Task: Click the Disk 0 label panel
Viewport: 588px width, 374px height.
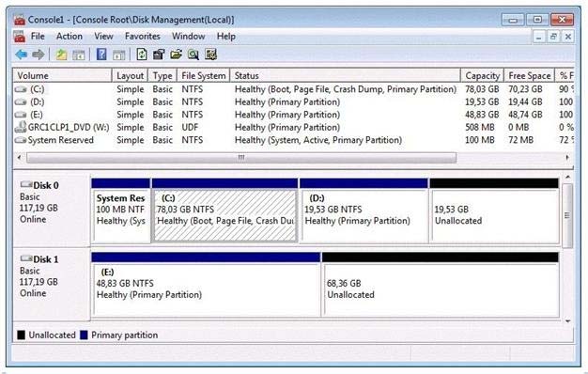Action: pos(52,210)
